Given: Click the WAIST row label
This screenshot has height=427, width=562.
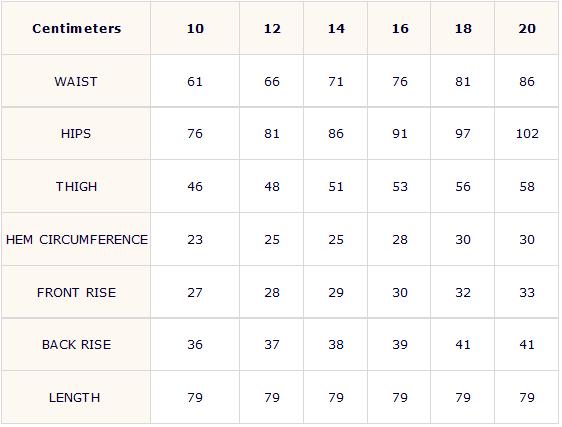Looking at the screenshot, I should point(76,81).
